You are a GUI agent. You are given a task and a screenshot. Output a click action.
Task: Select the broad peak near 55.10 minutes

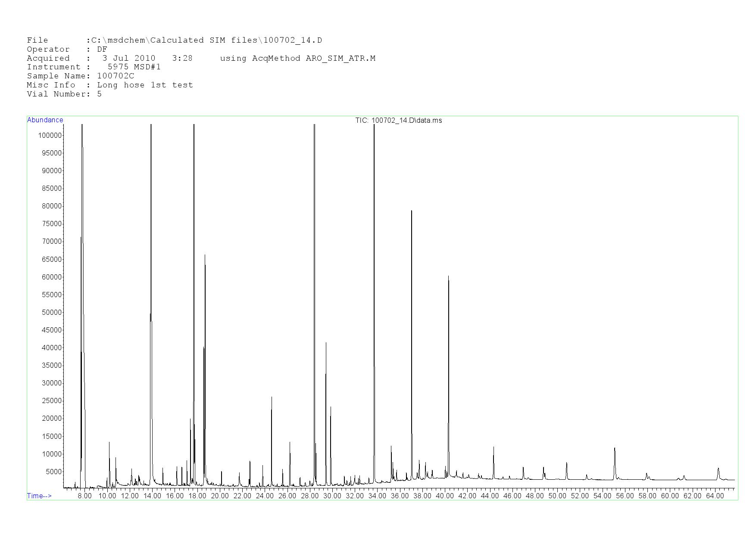point(615,449)
